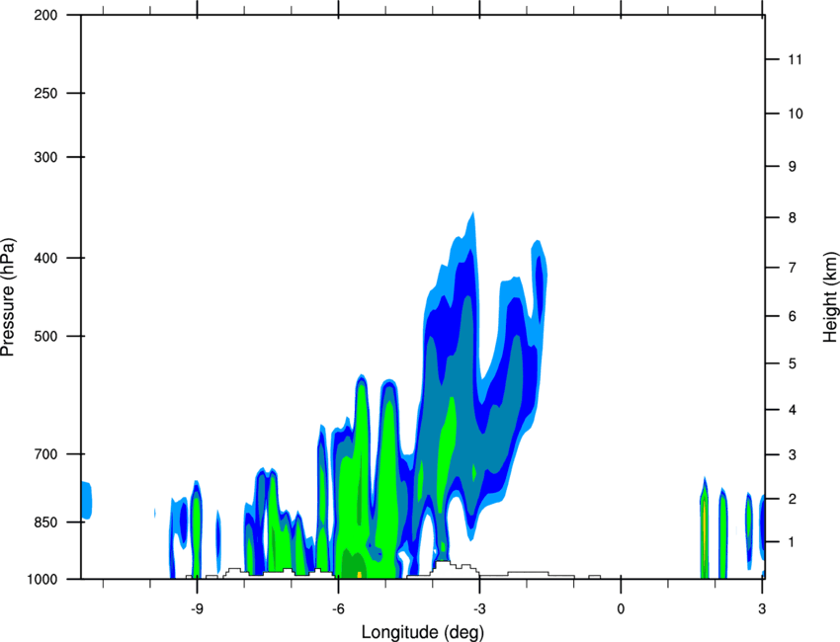This screenshot has height=642, width=840.
Task: Click the 'Longitude (deg)' axis title
Action: tap(423, 632)
